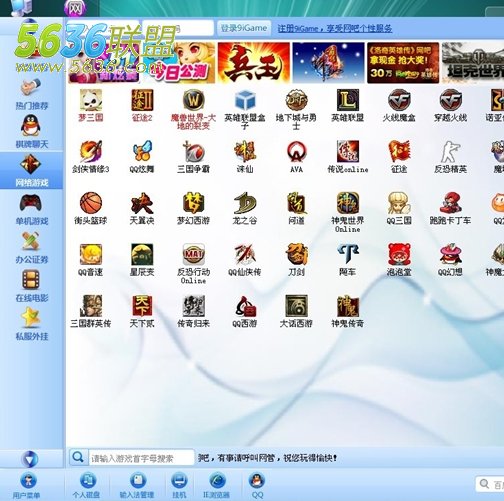Open 大话西游
This screenshot has height=501, width=504.
(296, 311)
